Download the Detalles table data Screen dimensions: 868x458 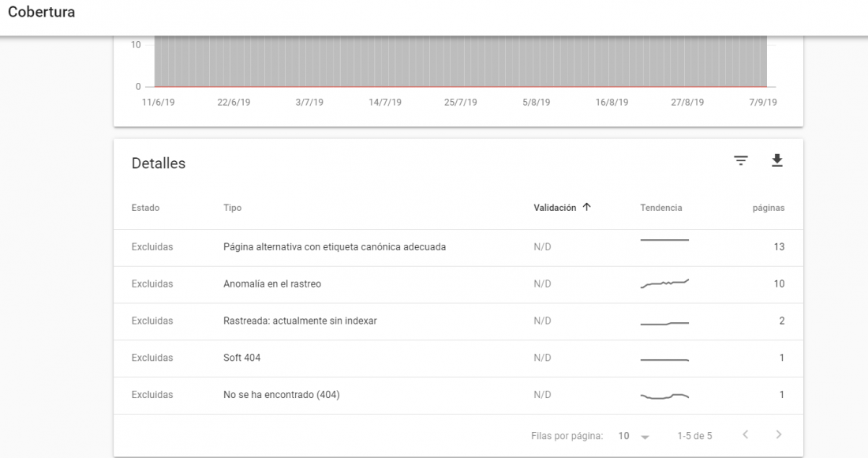[x=777, y=160]
